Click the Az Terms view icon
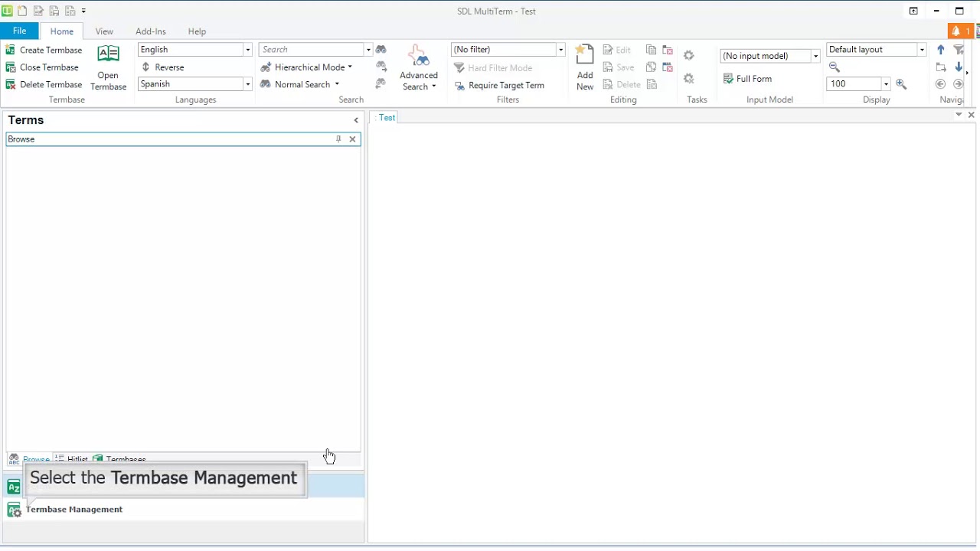 tap(14, 487)
